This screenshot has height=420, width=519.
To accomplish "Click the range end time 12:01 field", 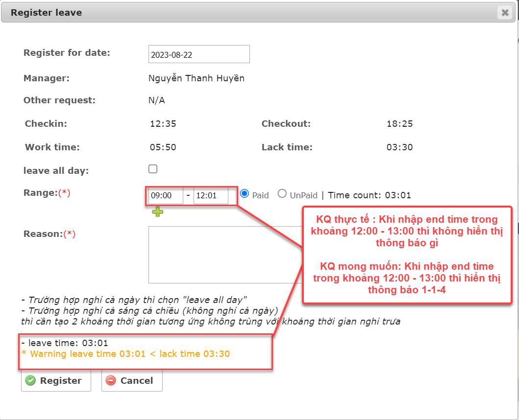I will pos(211,195).
